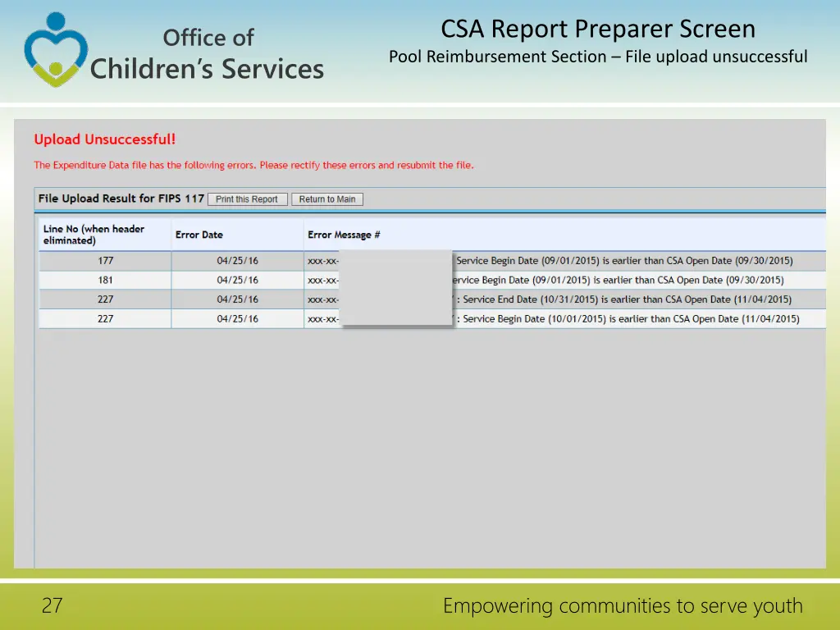This screenshot has width=840, height=630.
Task: Click the error message mentioning CSA Open Date (09/30/2015) in row 177
Action: click(x=624, y=261)
